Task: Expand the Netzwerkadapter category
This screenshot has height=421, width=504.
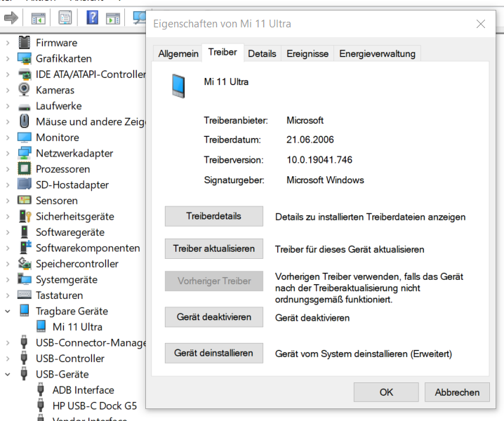Action: tap(8, 153)
